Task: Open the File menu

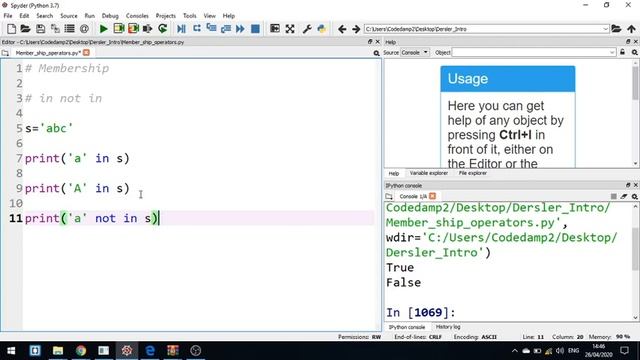Action: tap(8, 16)
